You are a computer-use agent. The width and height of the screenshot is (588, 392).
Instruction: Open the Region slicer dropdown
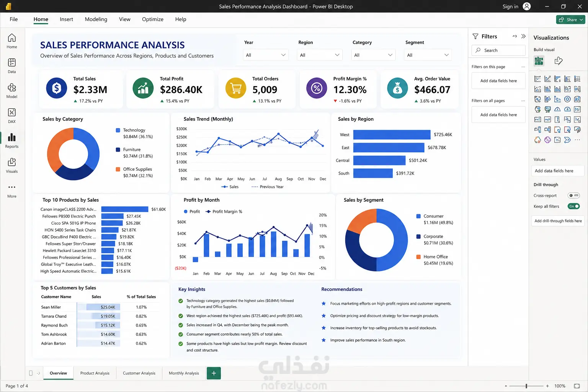click(x=320, y=55)
